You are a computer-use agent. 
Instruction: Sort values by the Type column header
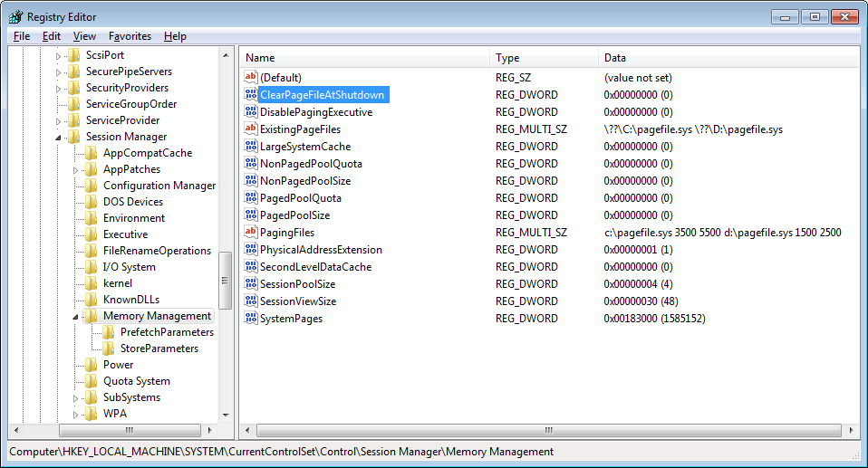pos(544,58)
